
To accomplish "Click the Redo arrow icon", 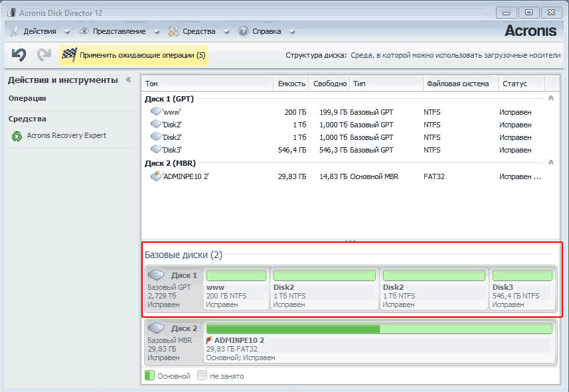I will pos(44,55).
